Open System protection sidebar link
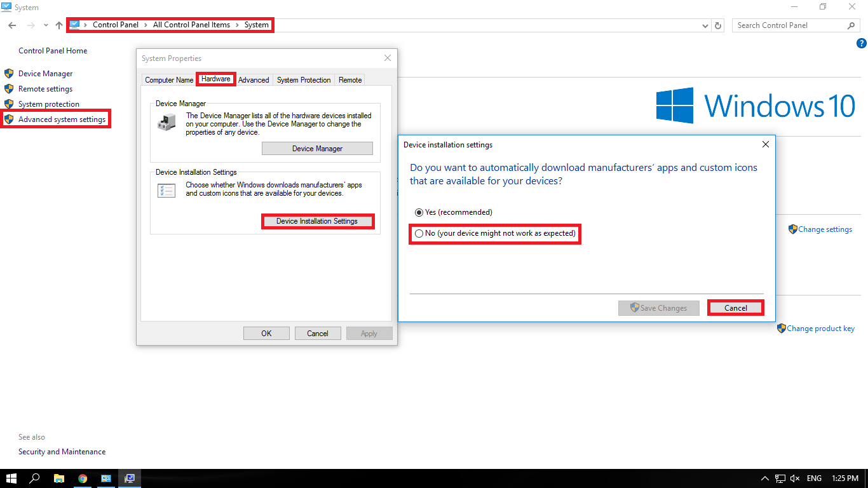Screen dimensions: 868x488 49,104
